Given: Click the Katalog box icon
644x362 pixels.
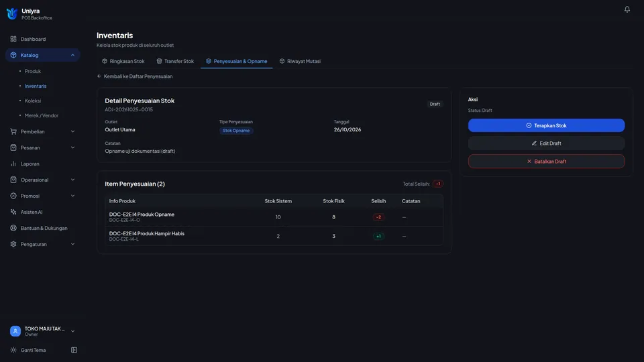Looking at the screenshot, I should [x=13, y=55].
